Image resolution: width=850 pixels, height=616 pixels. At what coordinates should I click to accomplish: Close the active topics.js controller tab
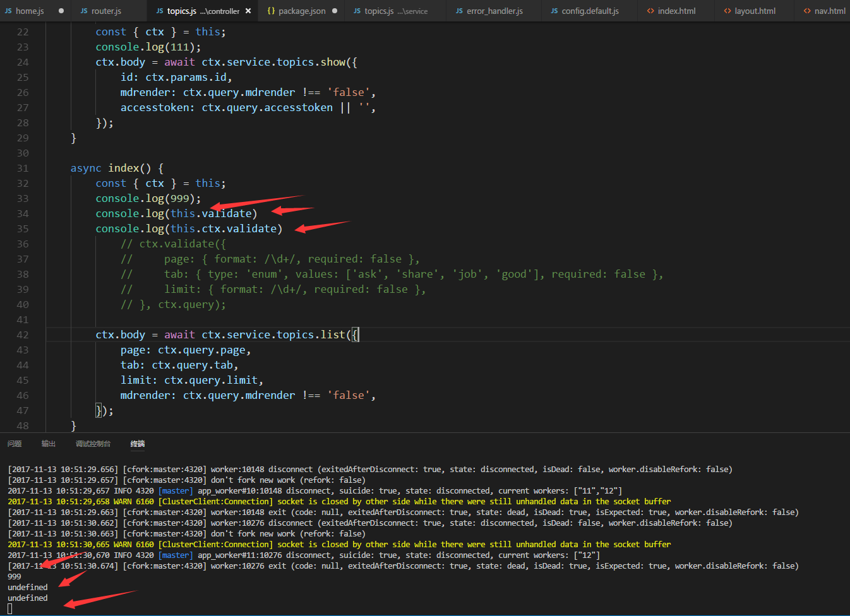pyautogui.click(x=248, y=10)
